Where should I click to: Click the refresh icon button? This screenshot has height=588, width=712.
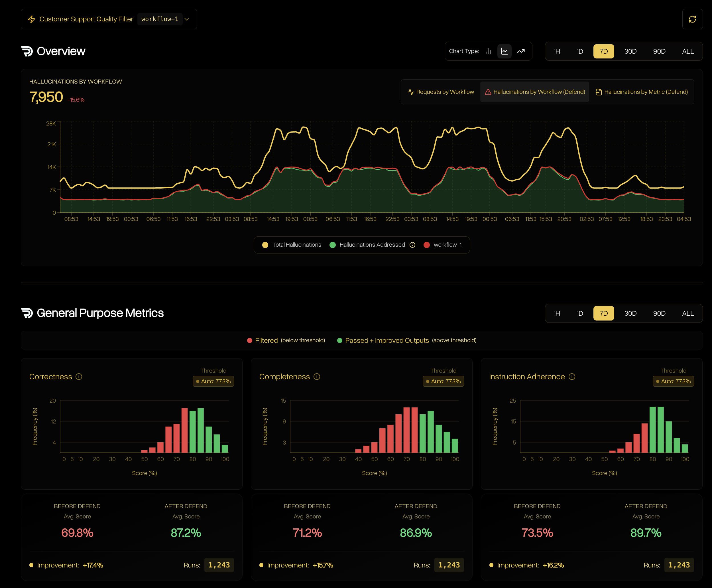click(692, 19)
